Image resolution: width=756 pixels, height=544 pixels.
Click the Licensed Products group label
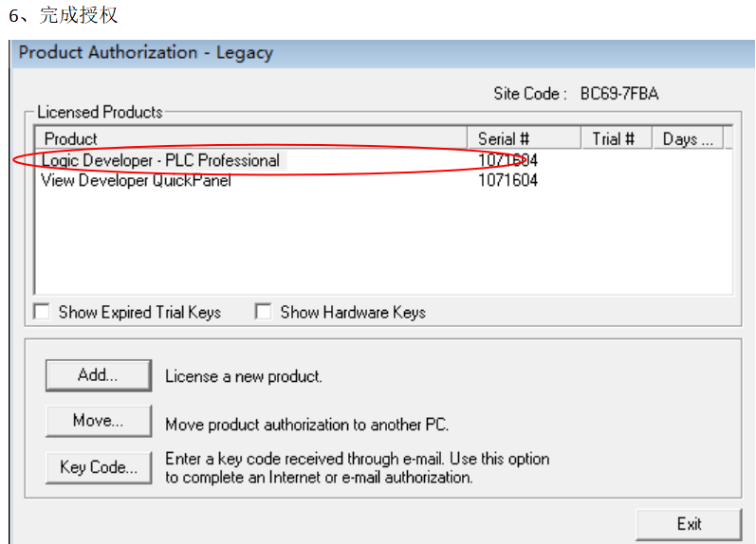(100, 112)
